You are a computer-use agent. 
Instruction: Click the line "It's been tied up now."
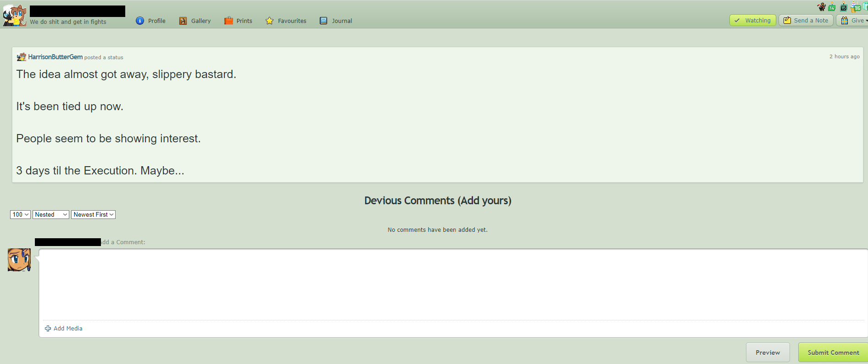[x=70, y=106]
